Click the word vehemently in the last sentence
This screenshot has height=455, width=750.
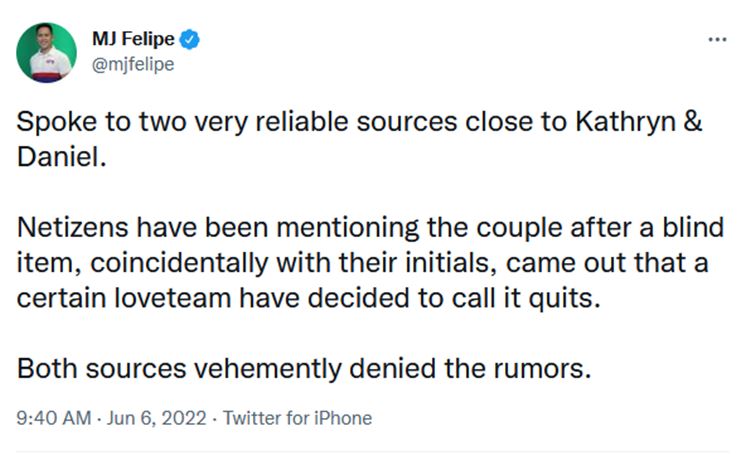click(x=267, y=369)
